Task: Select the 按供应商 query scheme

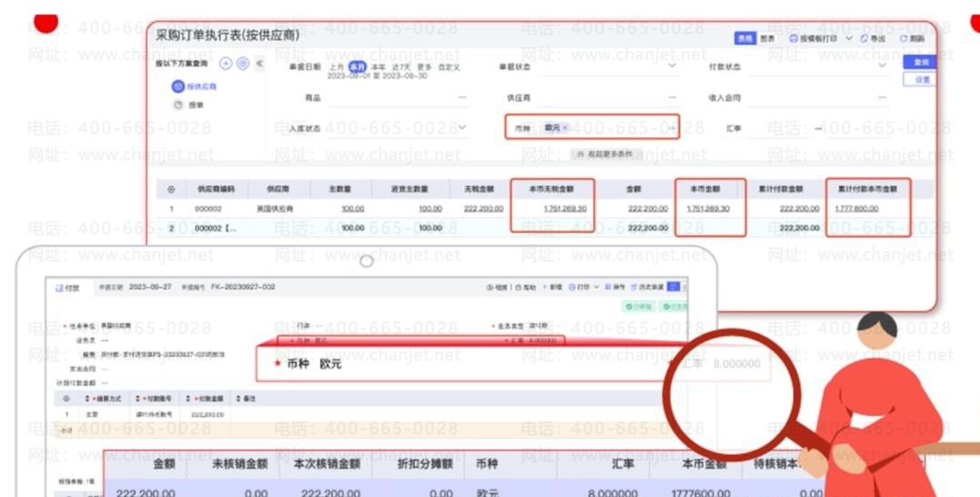Action: (x=195, y=86)
